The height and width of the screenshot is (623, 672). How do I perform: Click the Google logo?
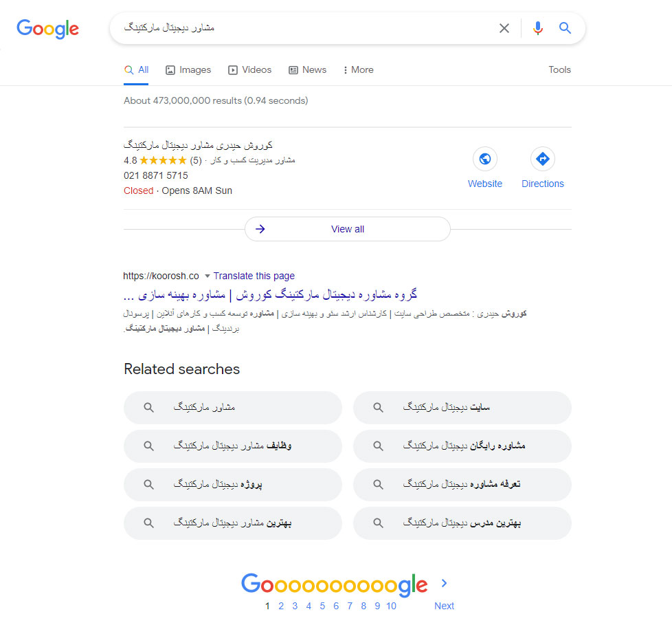[47, 28]
